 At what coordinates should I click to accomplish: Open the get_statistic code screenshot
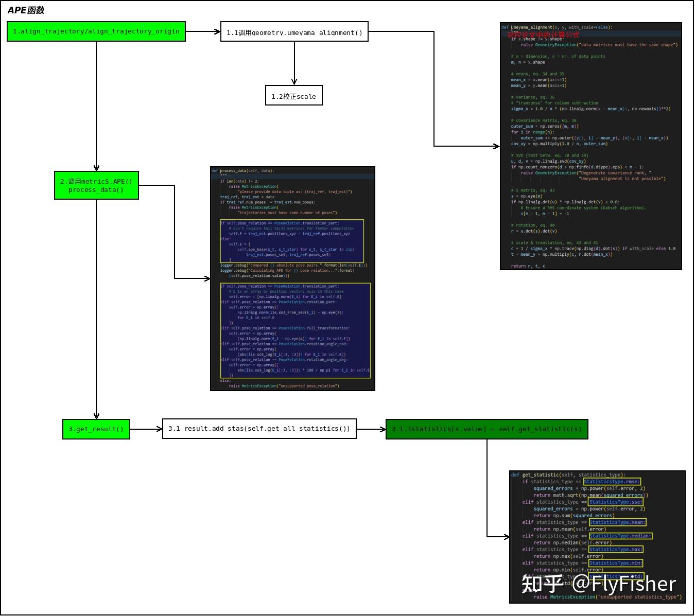tap(597, 537)
